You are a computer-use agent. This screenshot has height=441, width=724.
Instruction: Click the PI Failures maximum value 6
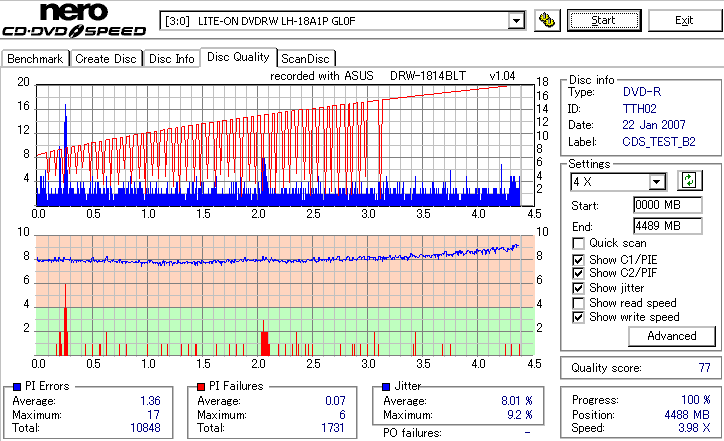342,415
